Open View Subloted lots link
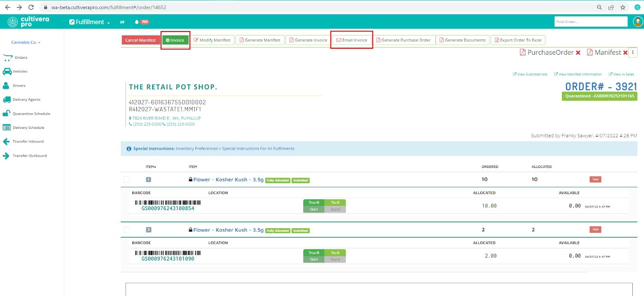Viewport: 644px width, 296px height. pos(530,75)
